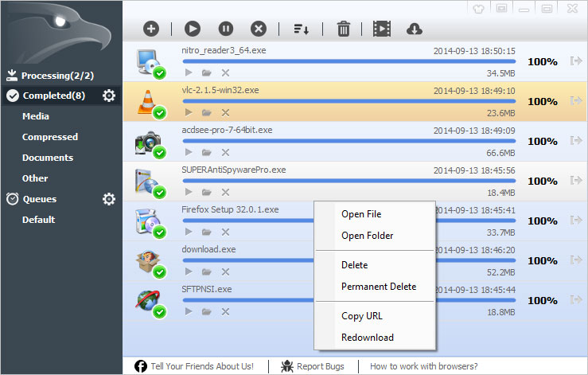Click progress bar of nitro_reader3_64.exe

click(x=349, y=61)
